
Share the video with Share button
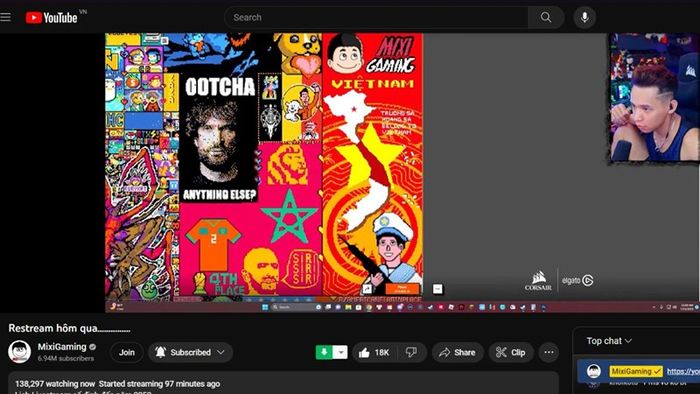[x=458, y=353]
